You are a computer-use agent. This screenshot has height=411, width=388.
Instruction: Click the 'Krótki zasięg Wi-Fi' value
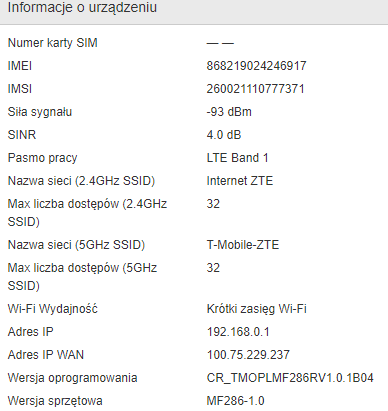[x=256, y=309]
